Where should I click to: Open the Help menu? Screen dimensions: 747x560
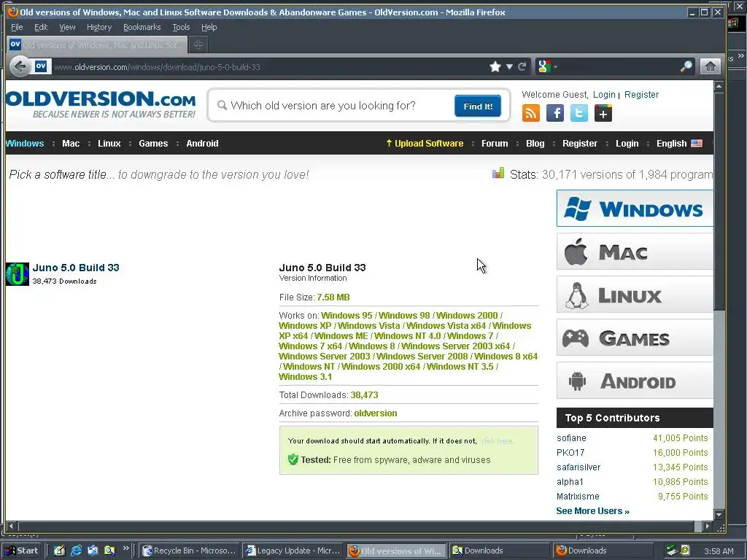pyautogui.click(x=209, y=27)
